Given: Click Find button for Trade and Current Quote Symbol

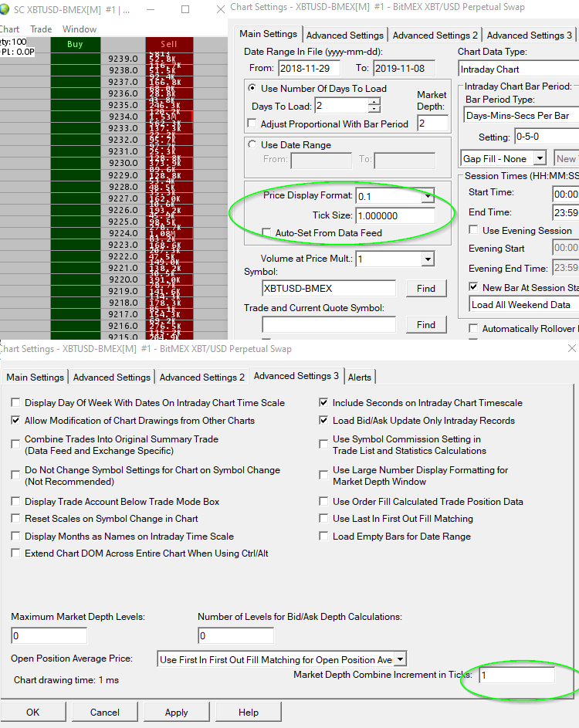Looking at the screenshot, I should (426, 324).
